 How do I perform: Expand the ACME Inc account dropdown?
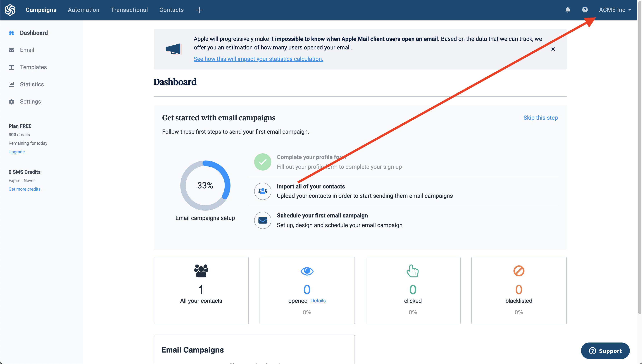(x=615, y=10)
